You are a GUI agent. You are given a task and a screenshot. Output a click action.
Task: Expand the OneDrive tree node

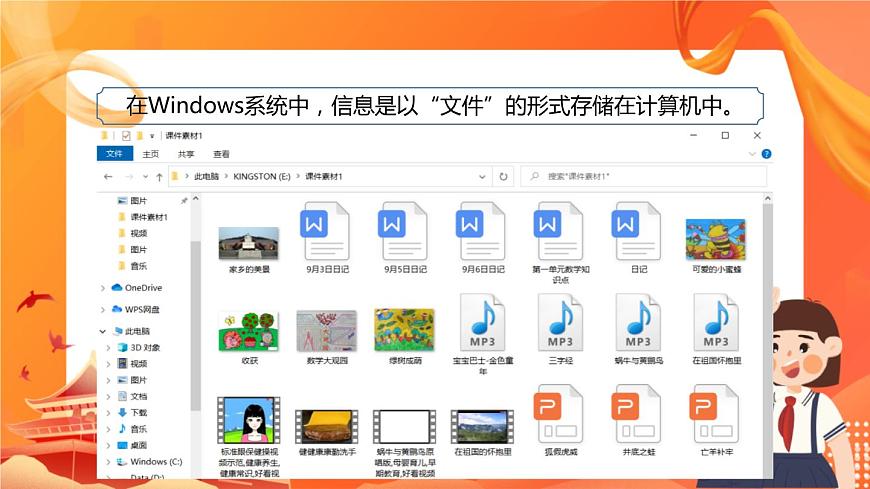[103, 288]
